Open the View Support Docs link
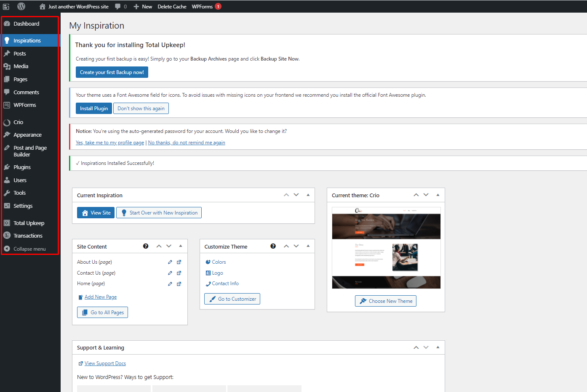 [x=105, y=363]
